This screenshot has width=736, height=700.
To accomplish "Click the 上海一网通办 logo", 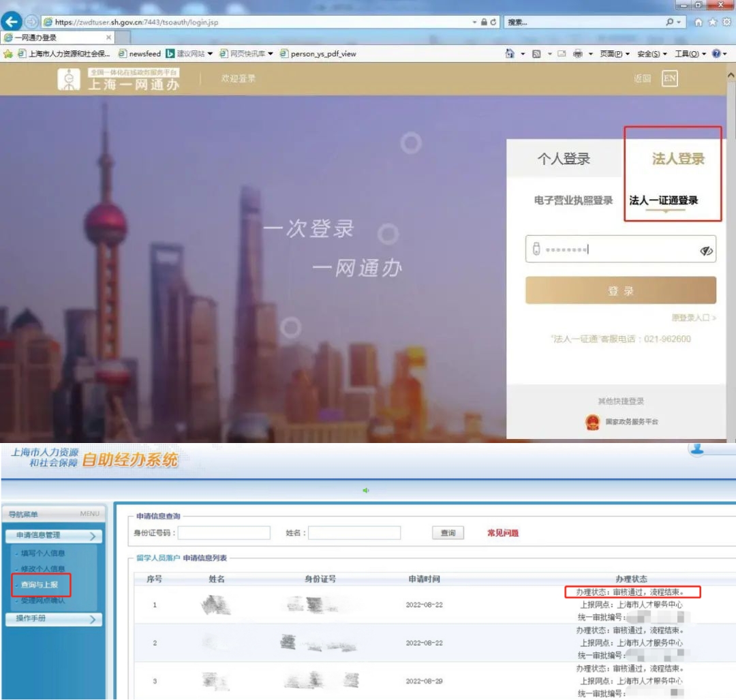I will [119, 79].
